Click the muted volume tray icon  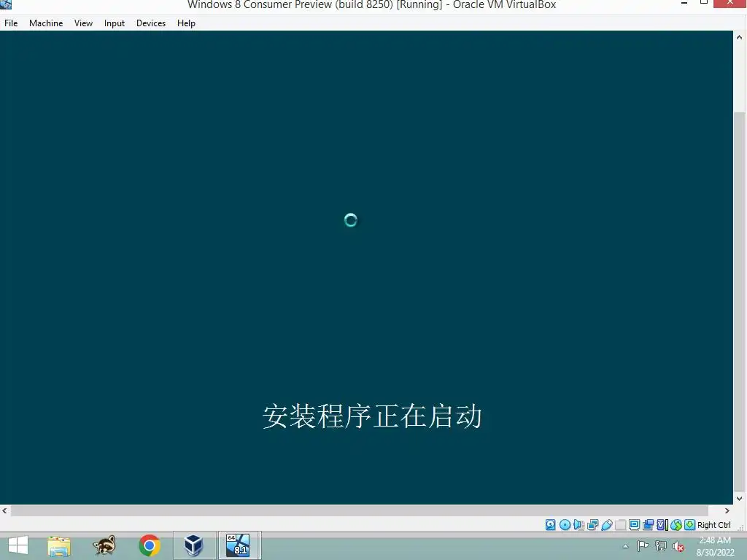(x=678, y=546)
